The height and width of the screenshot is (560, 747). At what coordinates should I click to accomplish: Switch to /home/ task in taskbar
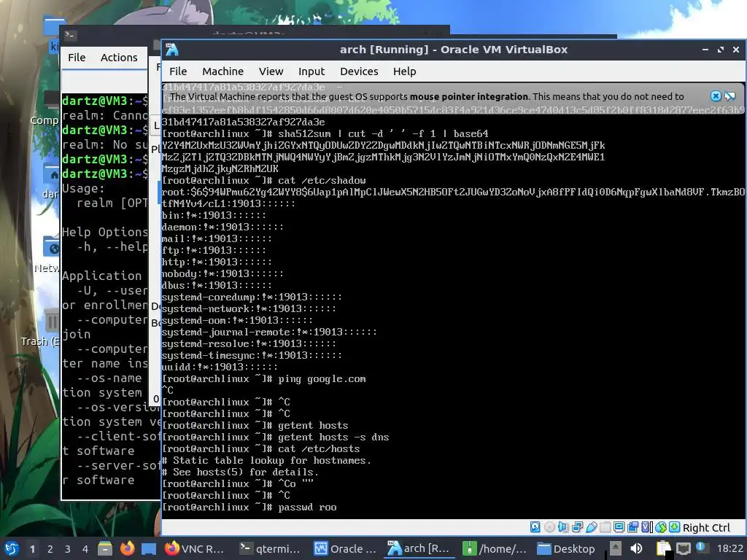(x=494, y=548)
